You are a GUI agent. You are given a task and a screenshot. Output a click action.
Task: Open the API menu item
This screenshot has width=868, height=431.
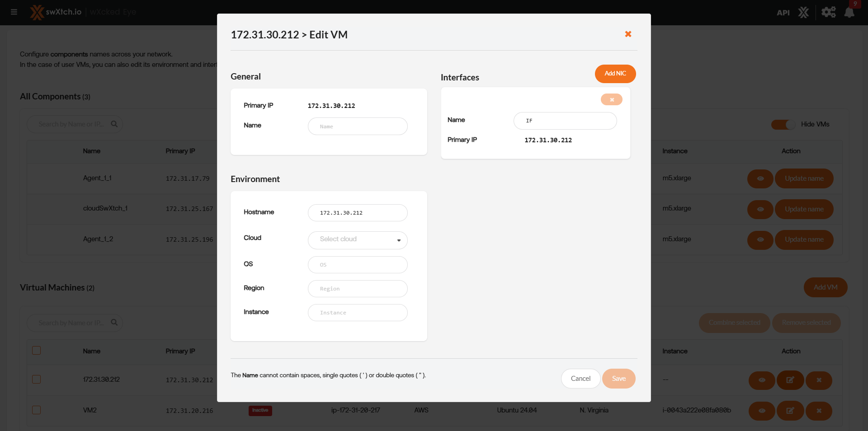click(x=783, y=13)
